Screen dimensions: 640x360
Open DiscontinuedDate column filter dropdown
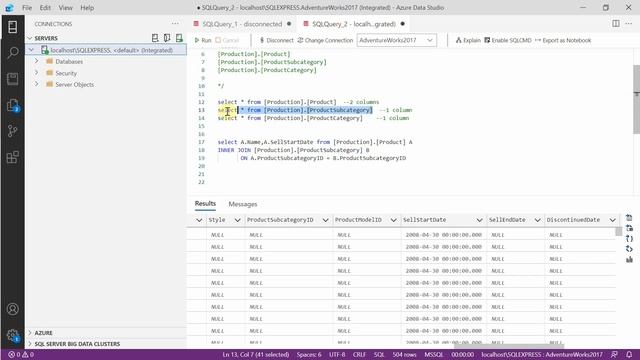pos(612,220)
